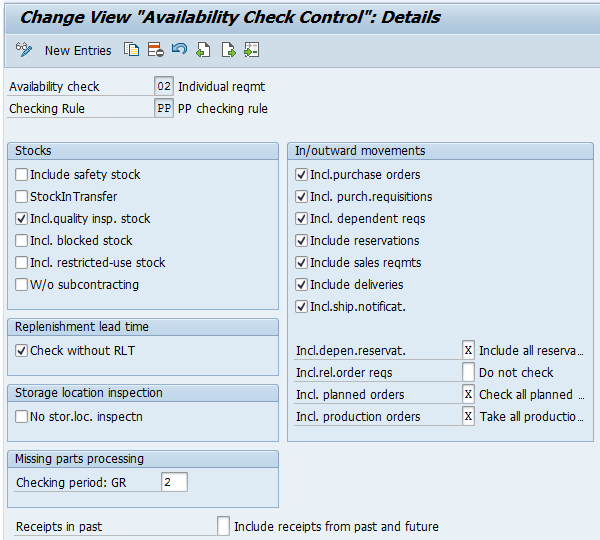Open Incl.rel.order reqs value field
Screen dimensions: 600x540
(x=468, y=372)
